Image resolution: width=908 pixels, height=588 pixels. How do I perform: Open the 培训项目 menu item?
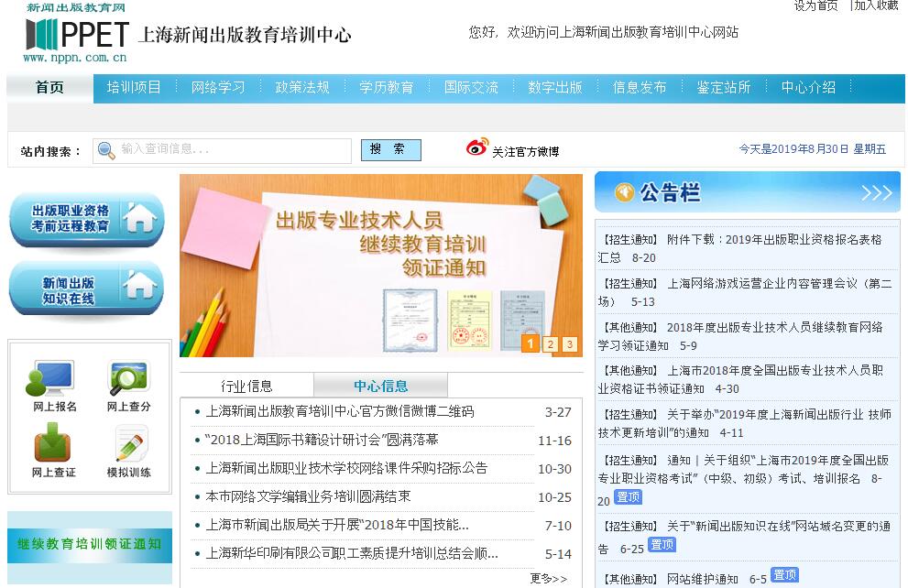pyautogui.click(x=134, y=88)
